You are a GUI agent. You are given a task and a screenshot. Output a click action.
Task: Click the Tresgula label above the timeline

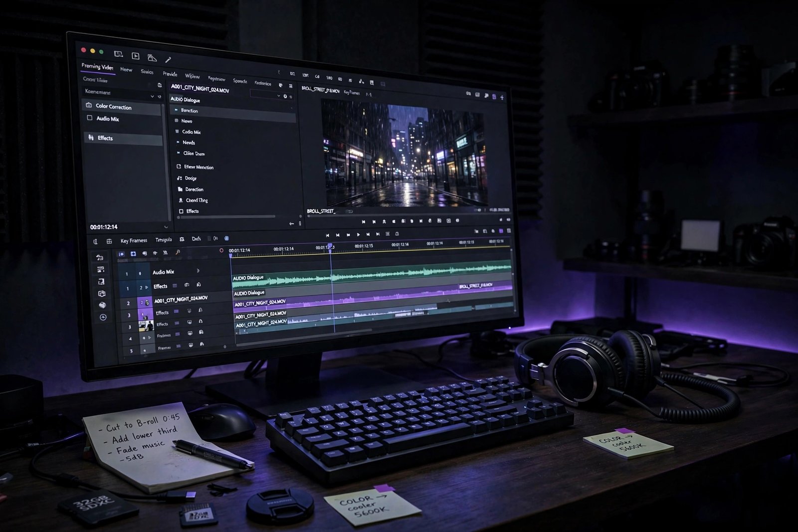click(x=164, y=240)
